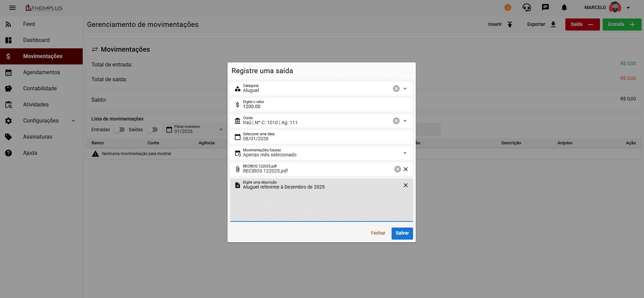Click the hamburger menu icon
The width and height of the screenshot is (644, 298).
pyautogui.click(x=12, y=8)
